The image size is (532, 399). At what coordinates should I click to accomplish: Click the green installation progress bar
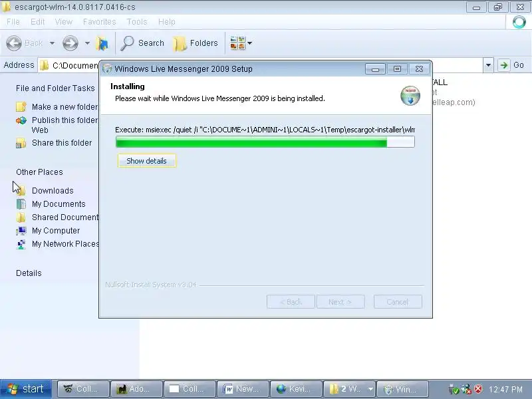coord(265,142)
